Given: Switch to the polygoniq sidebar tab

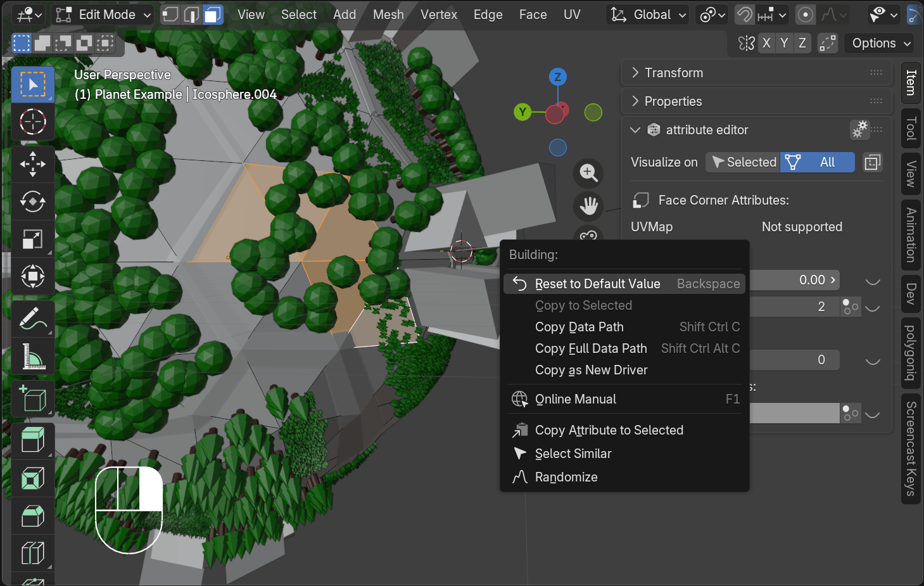Looking at the screenshot, I should click(911, 353).
